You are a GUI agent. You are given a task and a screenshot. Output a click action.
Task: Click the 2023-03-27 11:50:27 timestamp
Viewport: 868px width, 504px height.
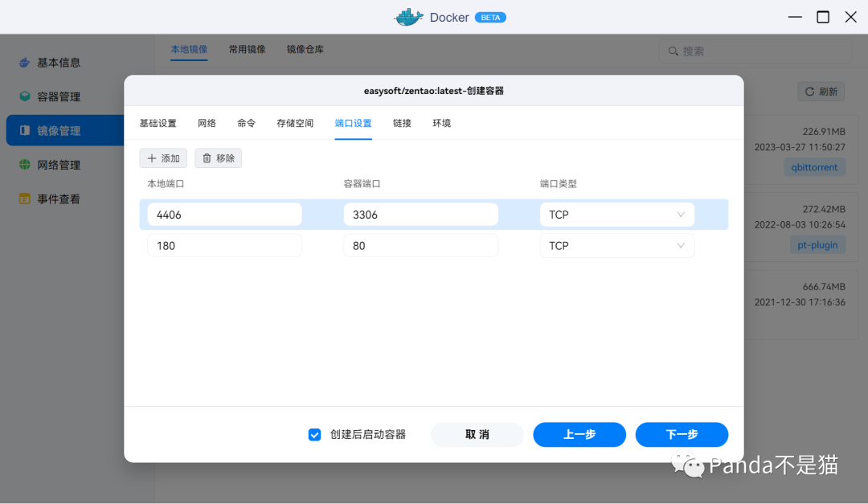[x=800, y=147]
